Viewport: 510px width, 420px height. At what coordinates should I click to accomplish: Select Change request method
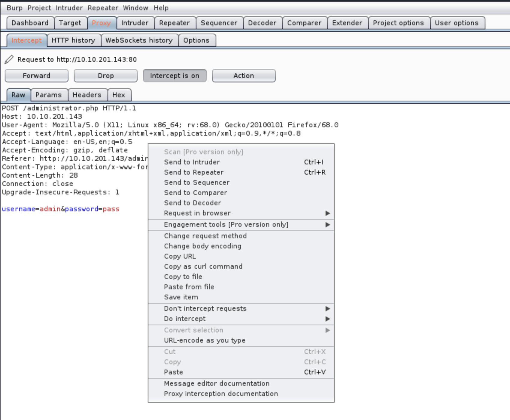coord(205,236)
